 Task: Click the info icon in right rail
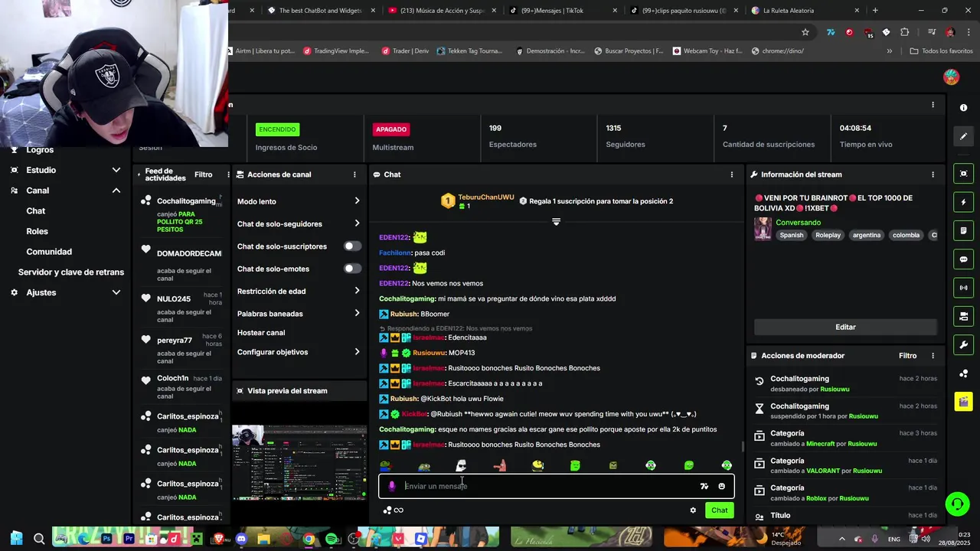[x=964, y=108]
